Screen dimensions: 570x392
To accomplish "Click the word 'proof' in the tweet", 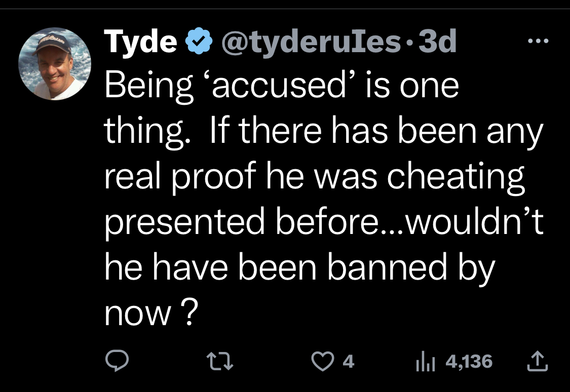I will pos(214,177).
